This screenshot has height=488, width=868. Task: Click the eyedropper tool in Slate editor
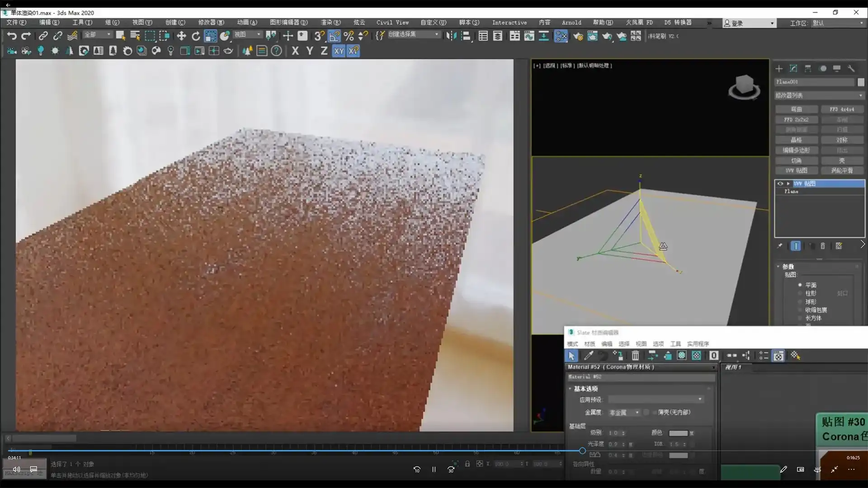tap(588, 356)
